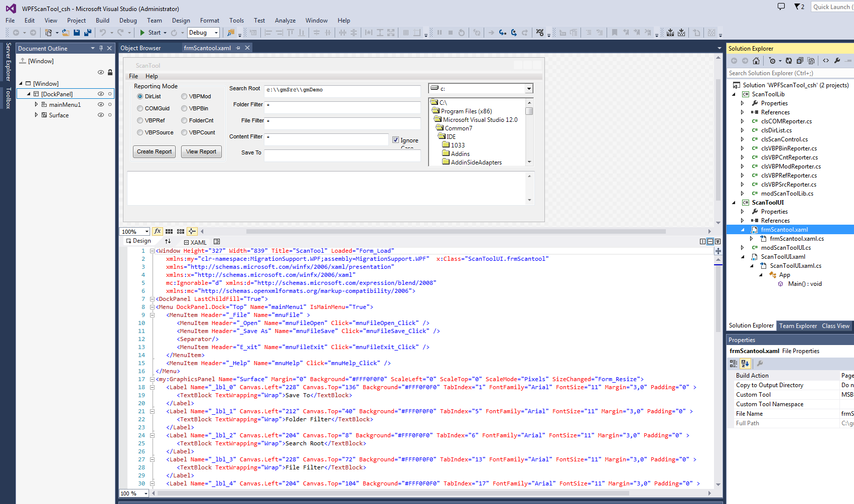Screen dimensions: 854x504
Task: Select the COMGuid radio button
Action: point(140,108)
